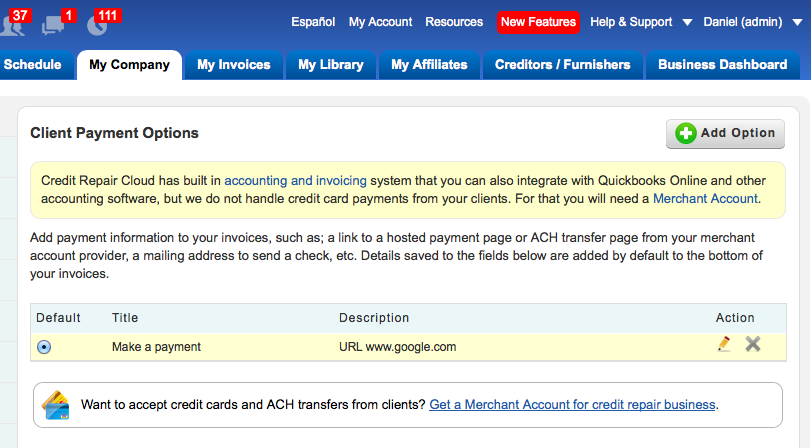Open the messages icon showing 1
The height and width of the screenshot is (448, 811).
(58, 22)
